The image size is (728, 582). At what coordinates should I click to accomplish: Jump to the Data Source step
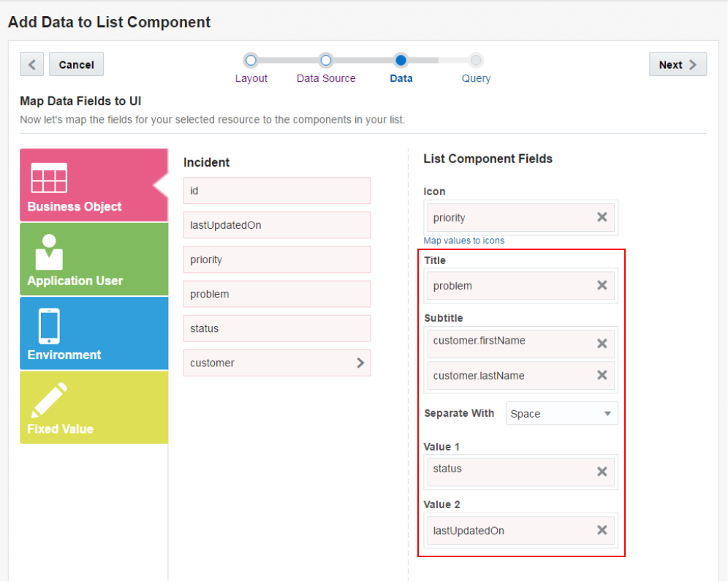(326, 61)
